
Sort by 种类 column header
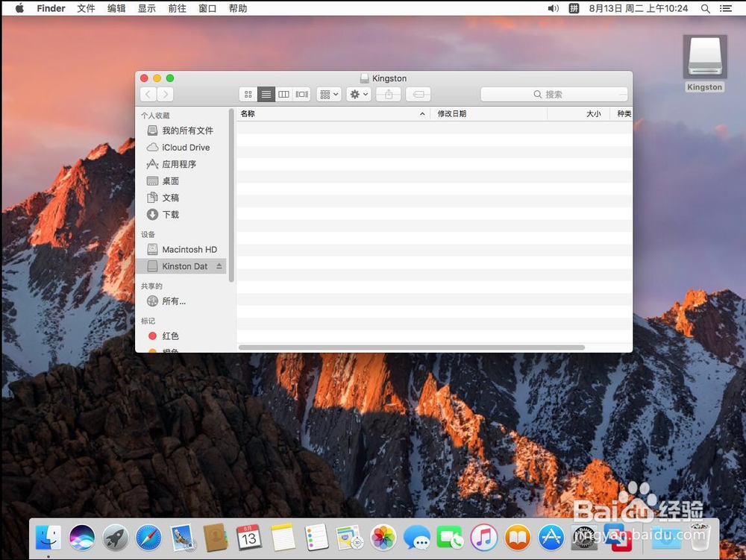point(622,113)
